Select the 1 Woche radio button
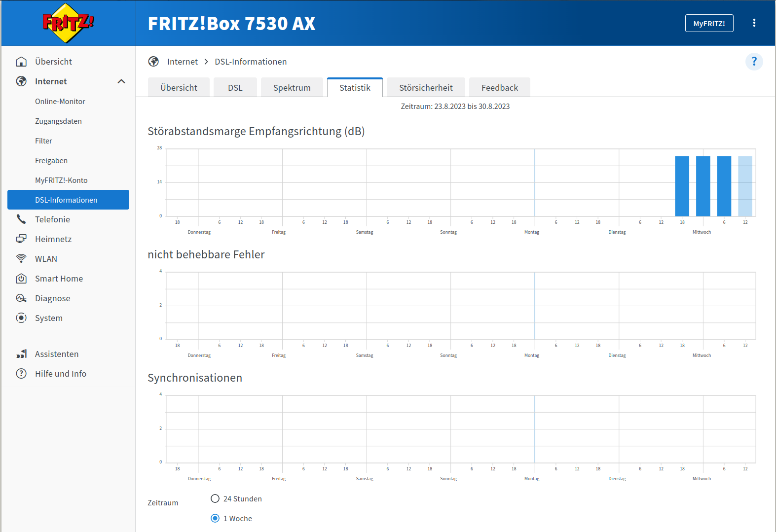The image size is (776, 532). (215, 518)
